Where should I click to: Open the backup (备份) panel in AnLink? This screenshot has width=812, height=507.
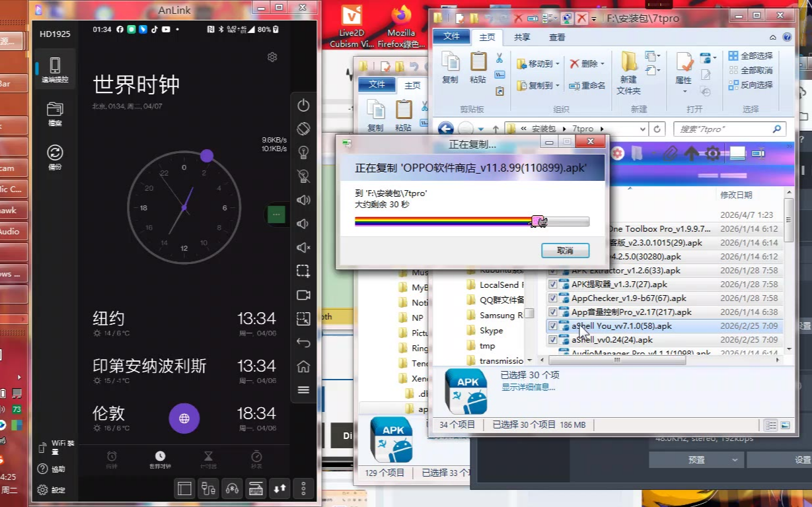(55, 157)
